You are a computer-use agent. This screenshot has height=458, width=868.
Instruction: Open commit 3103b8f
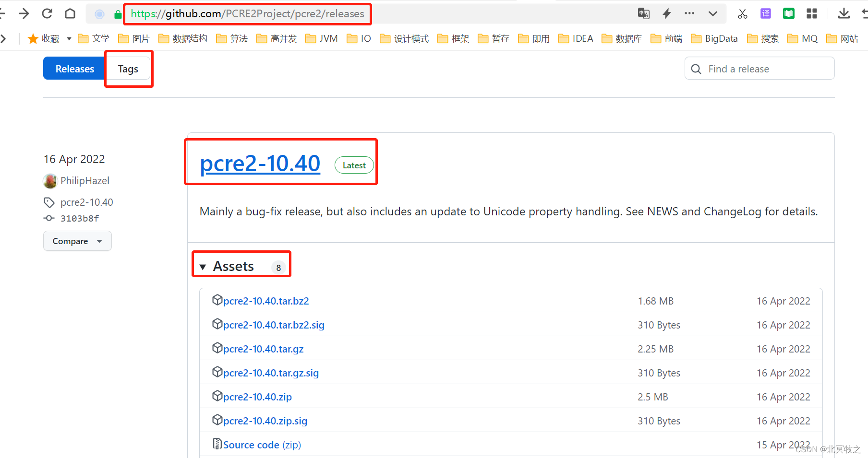pos(80,218)
